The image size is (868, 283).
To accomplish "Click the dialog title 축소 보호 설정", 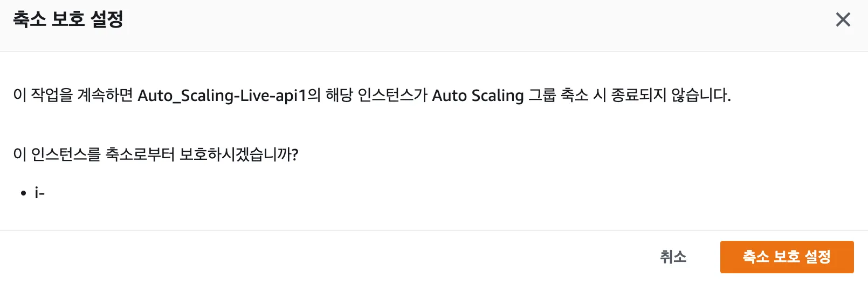I will [x=68, y=19].
